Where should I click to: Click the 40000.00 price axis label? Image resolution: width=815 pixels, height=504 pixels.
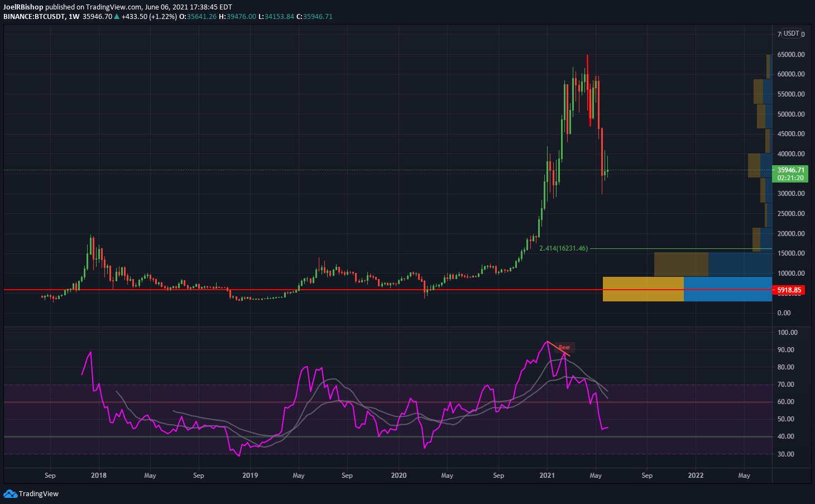(x=791, y=154)
